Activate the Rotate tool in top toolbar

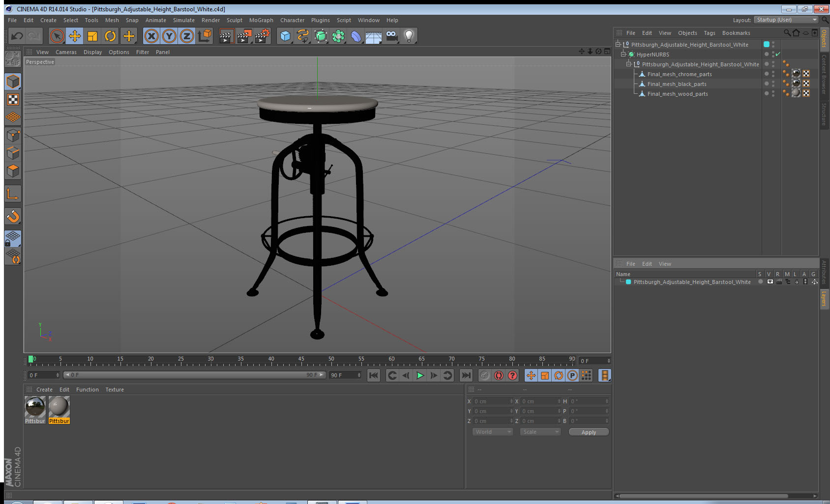point(110,36)
